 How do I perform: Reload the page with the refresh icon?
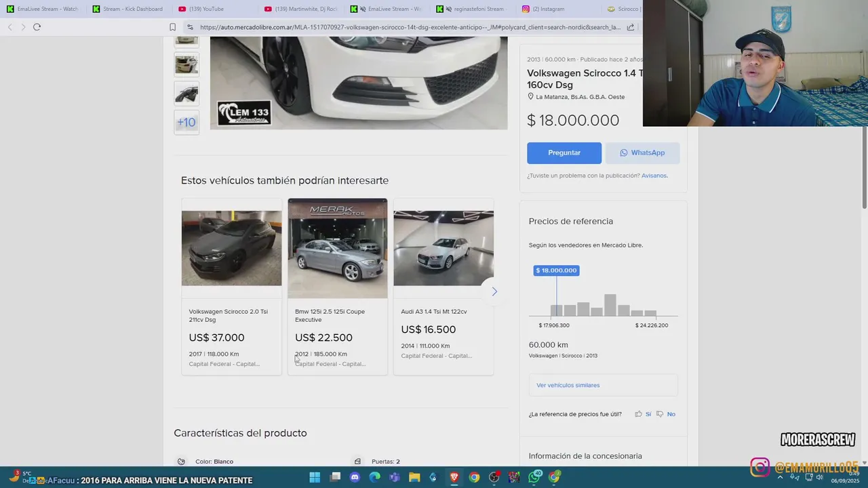37,27
